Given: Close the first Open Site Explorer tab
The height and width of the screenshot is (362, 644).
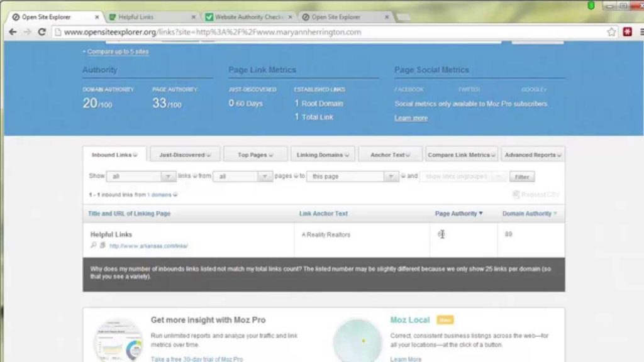Looking at the screenshot, I should coord(97,17).
